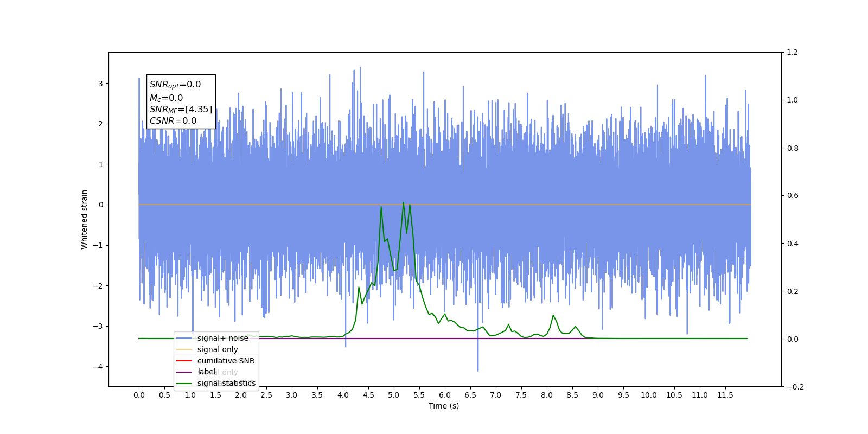Click the 3 tick on the left strain axis
This screenshot has height=434, width=868.
point(100,84)
